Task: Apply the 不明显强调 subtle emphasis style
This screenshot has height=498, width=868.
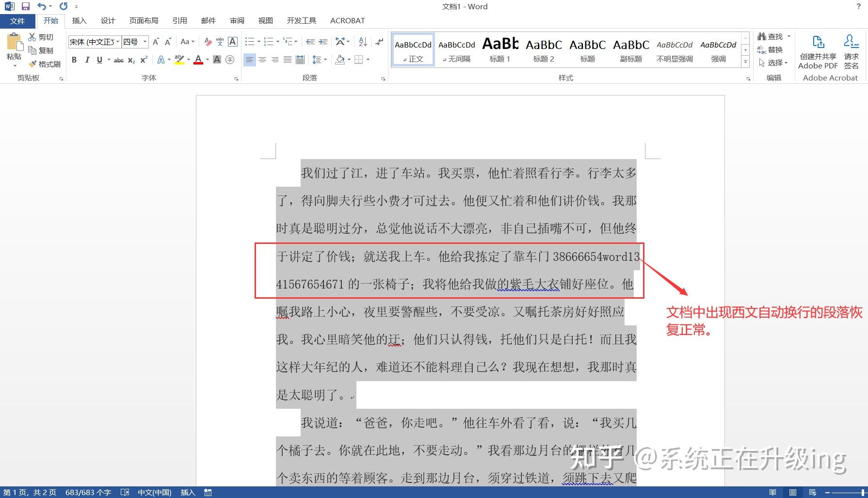Action: click(675, 50)
